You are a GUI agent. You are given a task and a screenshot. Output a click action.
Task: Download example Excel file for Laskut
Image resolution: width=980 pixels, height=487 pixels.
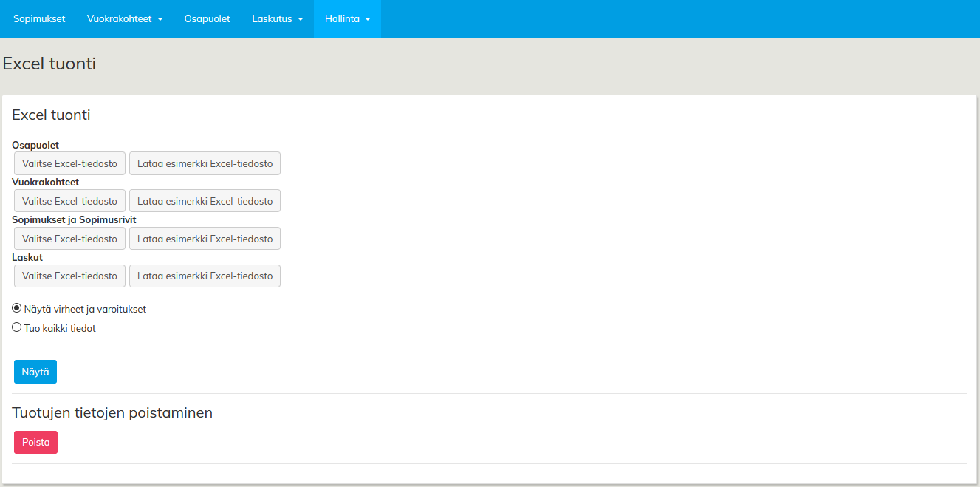205,276
